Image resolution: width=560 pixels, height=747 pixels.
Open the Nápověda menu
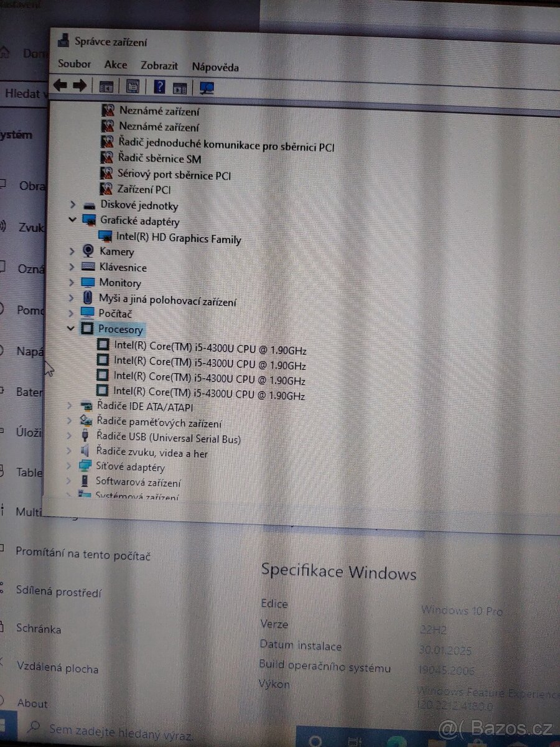[215, 66]
